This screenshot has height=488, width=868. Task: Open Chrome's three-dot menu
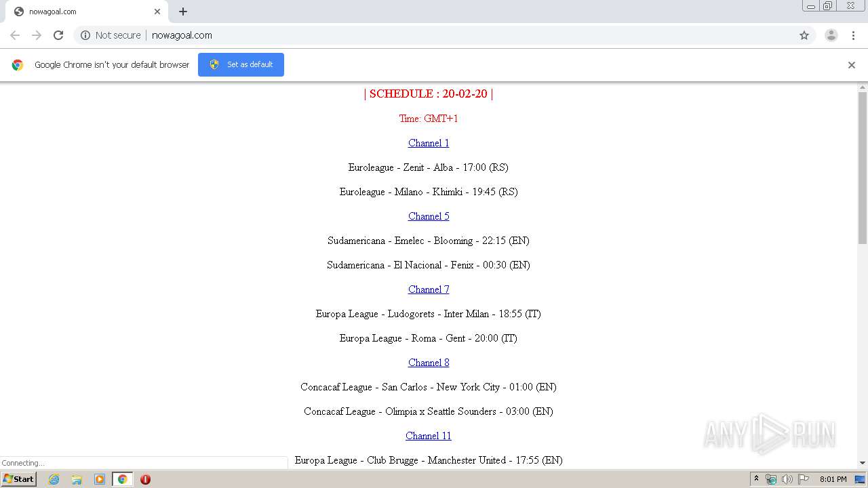pos(853,35)
